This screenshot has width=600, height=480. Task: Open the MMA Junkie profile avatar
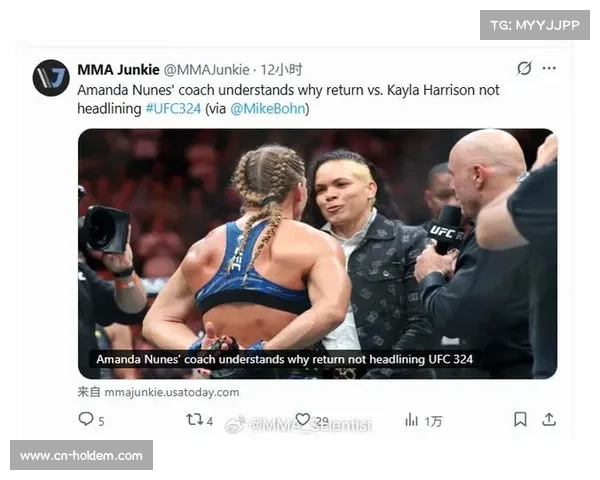click(x=51, y=78)
